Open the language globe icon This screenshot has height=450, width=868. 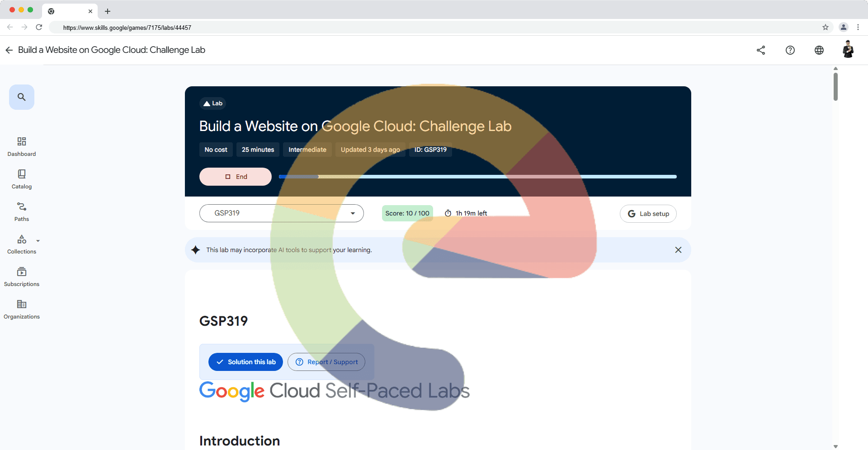(x=819, y=50)
